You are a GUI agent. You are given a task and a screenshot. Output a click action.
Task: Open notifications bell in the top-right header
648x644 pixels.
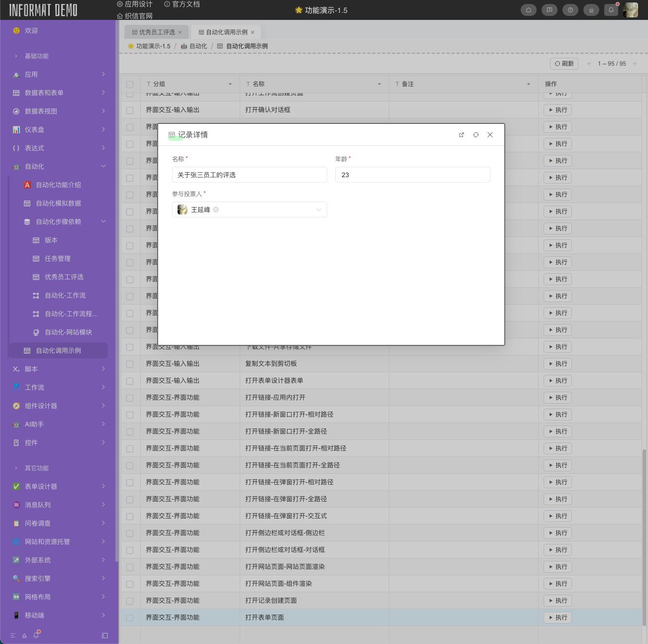pos(611,10)
